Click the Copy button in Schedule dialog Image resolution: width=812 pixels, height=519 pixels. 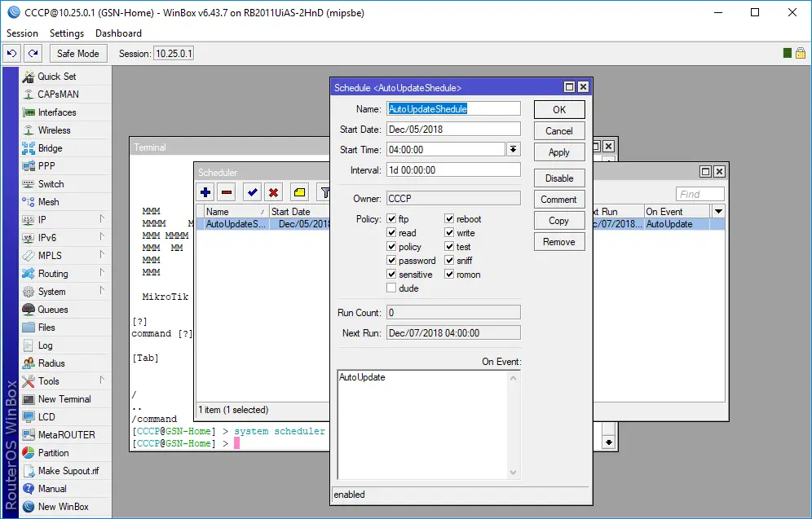click(x=559, y=221)
